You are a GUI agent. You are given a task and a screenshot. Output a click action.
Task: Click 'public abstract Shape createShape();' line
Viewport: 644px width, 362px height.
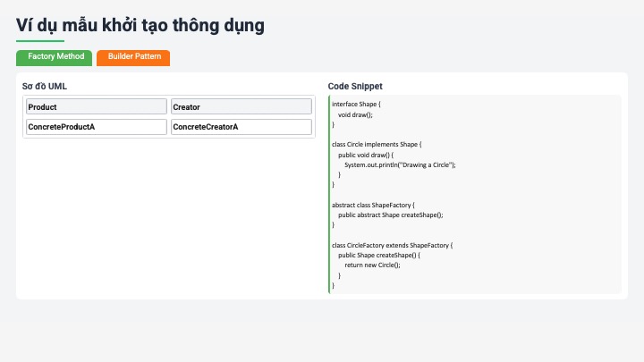click(x=390, y=215)
